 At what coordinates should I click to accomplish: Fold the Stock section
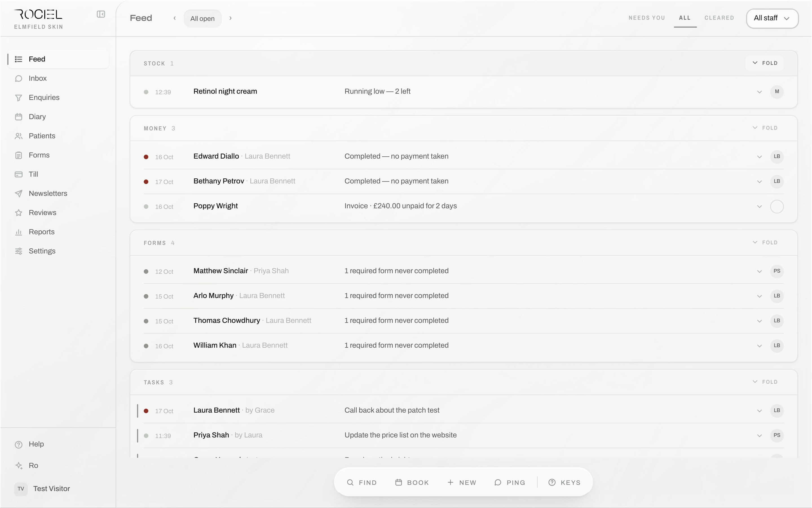pos(765,63)
